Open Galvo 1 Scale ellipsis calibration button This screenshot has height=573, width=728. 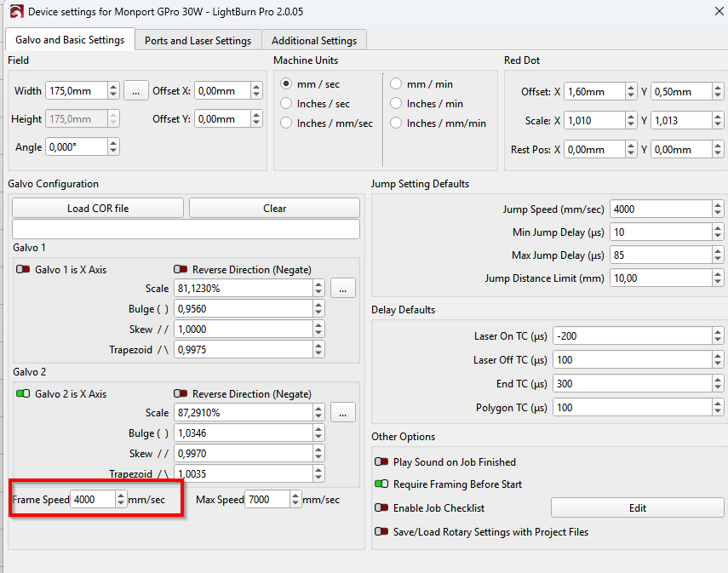(342, 289)
